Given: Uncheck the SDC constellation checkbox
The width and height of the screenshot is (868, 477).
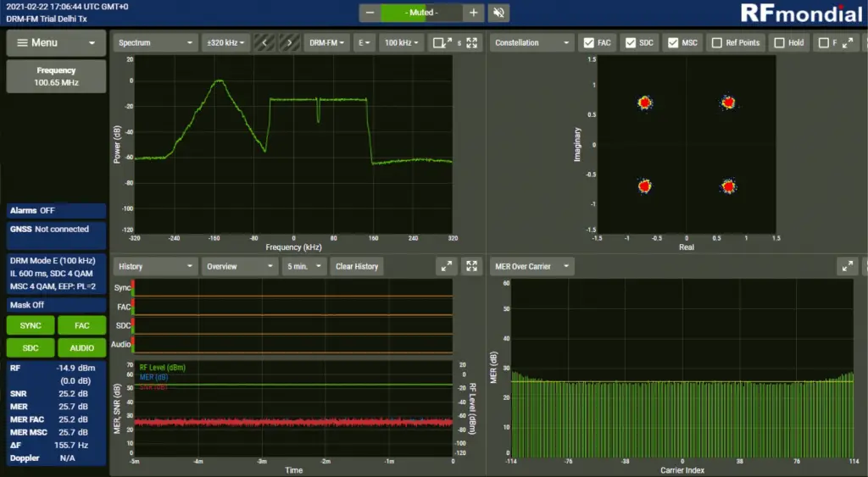Looking at the screenshot, I should coord(630,42).
